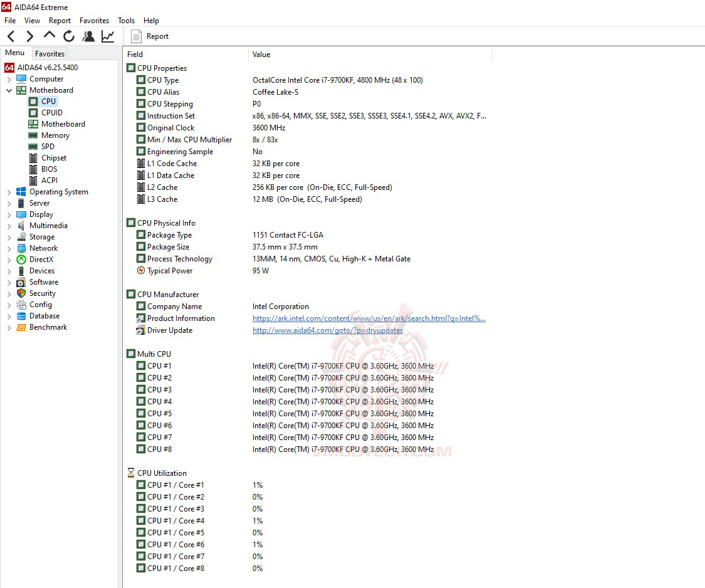Open the user profile icon in toolbar
Screen dimensions: 705x588
[x=88, y=36]
